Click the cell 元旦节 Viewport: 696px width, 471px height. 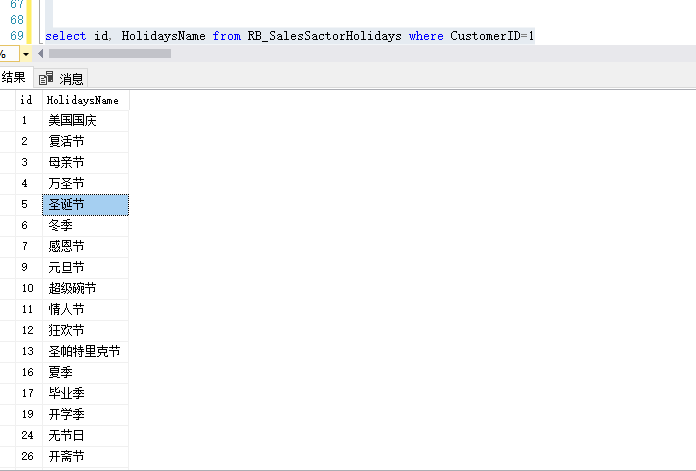click(86, 267)
